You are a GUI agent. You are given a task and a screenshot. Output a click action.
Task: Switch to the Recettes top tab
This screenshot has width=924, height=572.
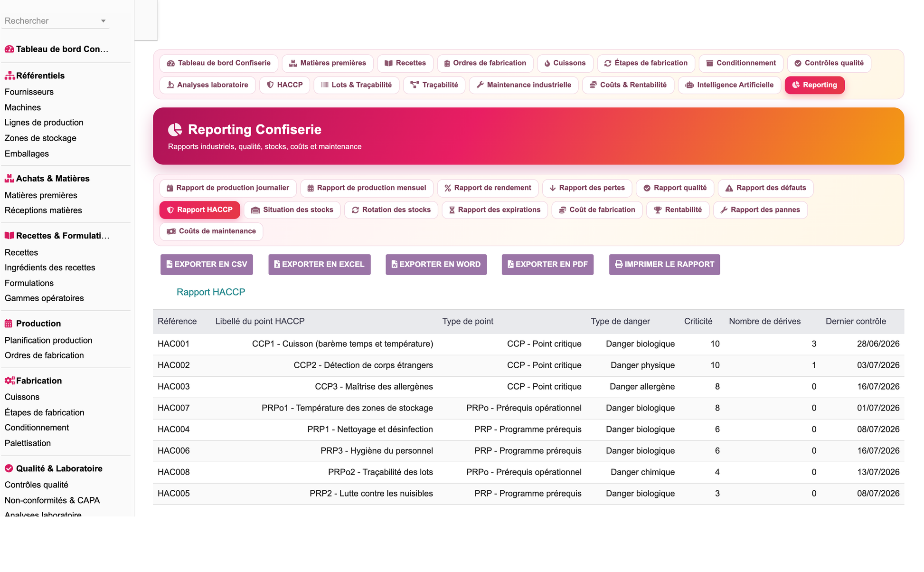405,63
